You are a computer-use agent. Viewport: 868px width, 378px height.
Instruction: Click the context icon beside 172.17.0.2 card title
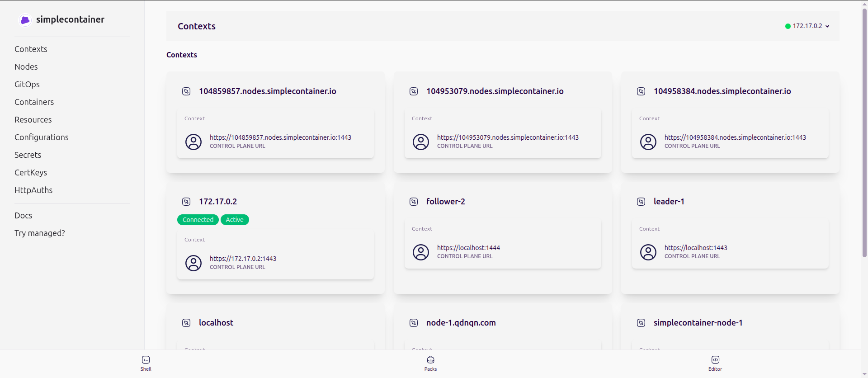point(186,202)
